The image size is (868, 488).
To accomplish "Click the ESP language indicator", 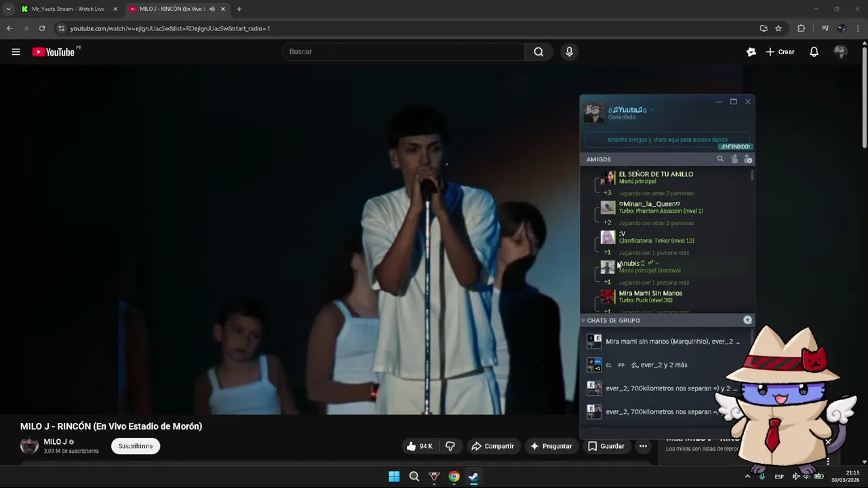I will 779,476.
